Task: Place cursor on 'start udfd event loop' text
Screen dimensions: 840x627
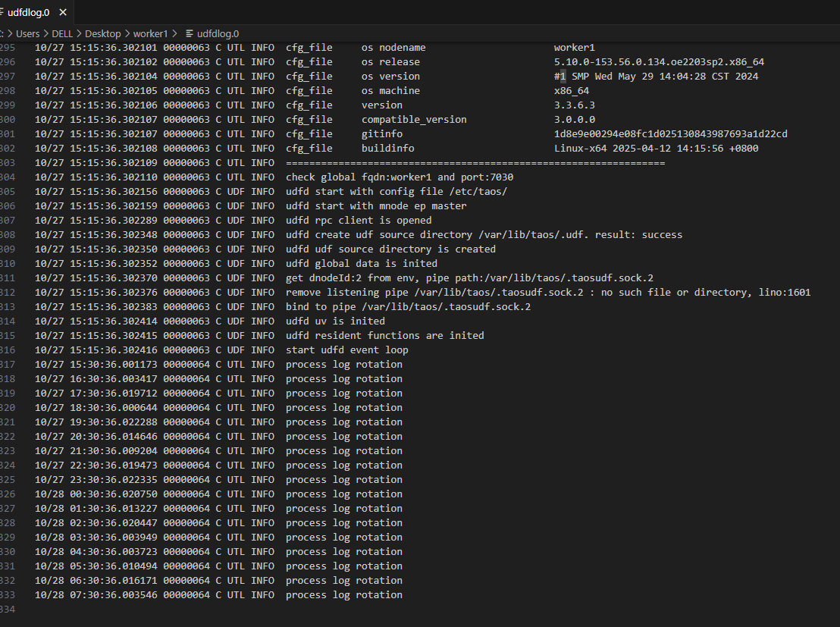Action: coord(346,350)
